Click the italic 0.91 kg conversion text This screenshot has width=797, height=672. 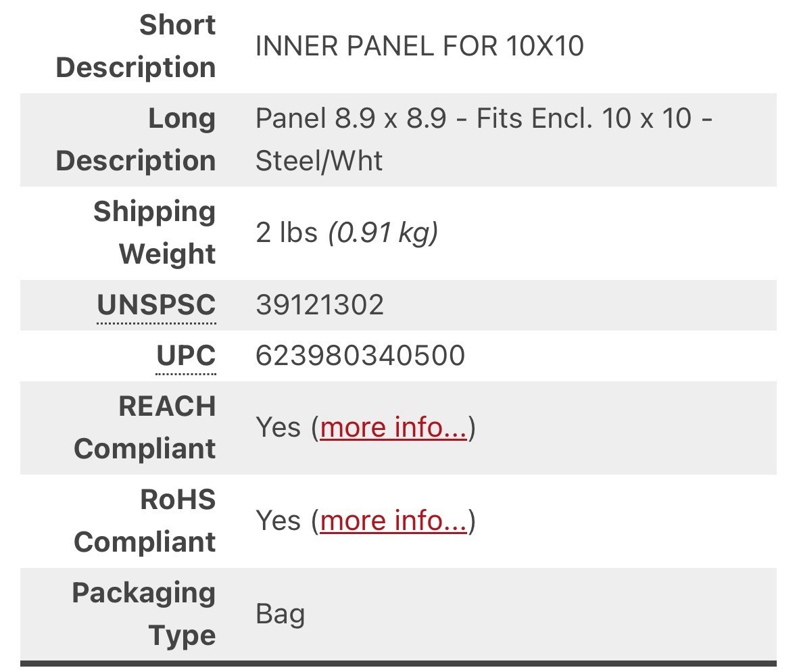pos(383,233)
